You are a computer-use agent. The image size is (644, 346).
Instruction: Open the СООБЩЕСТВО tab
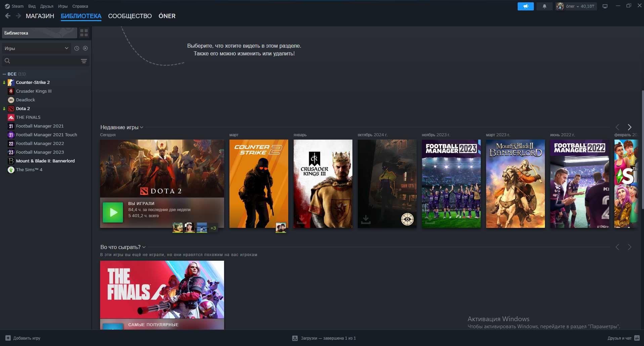click(x=130, y=16)
